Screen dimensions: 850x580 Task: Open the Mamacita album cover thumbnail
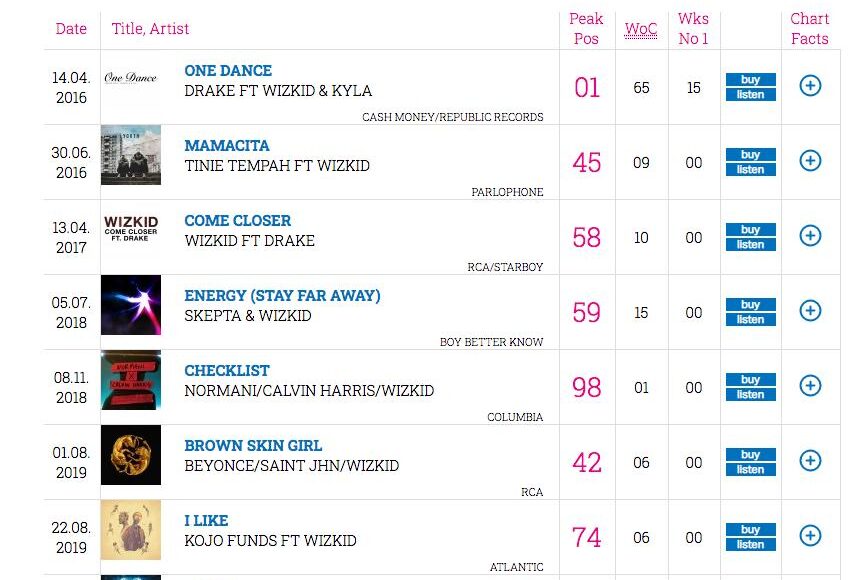[131, 155]
